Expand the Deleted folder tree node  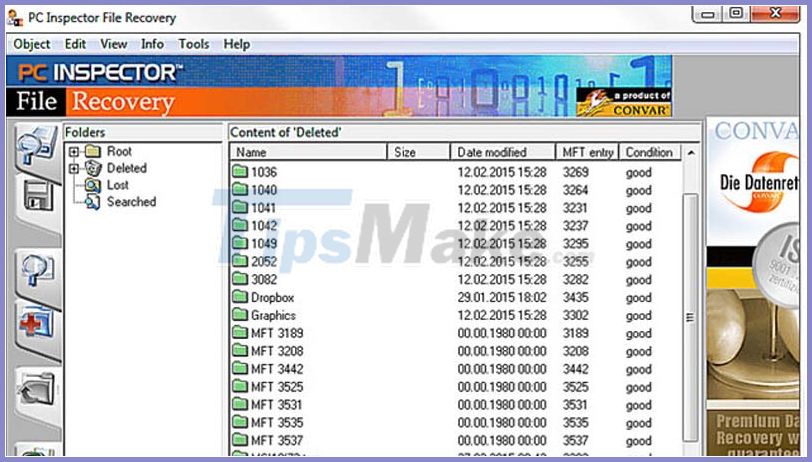74,168
